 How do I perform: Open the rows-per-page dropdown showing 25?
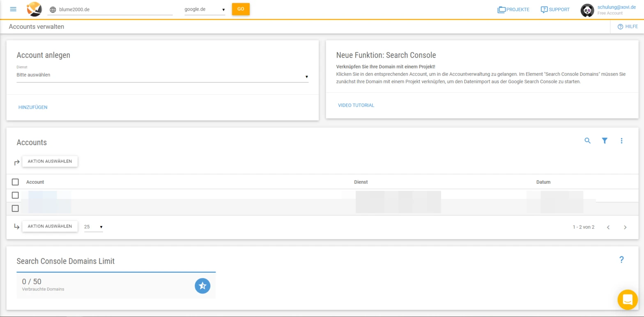click(x=94, y=227)
